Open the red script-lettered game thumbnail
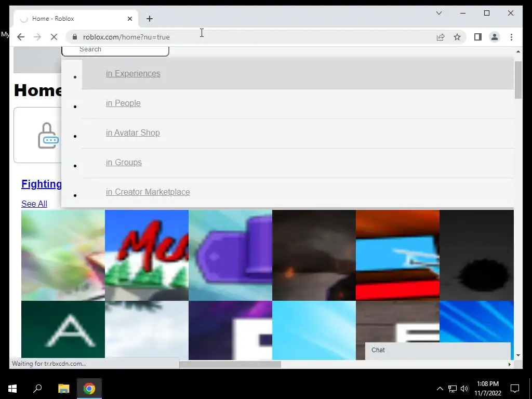Viewport: 532px width, 399px height. pos(147,255)
